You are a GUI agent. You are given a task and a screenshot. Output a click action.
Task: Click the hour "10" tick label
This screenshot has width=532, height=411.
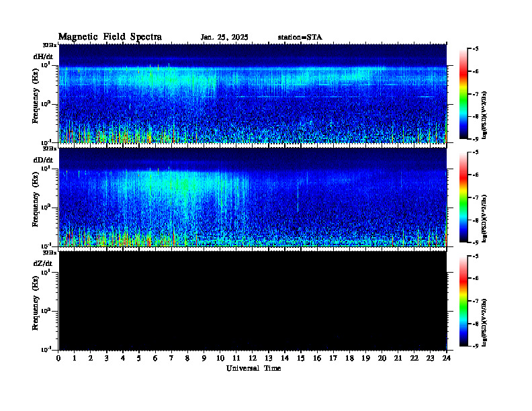pos(220,359)
